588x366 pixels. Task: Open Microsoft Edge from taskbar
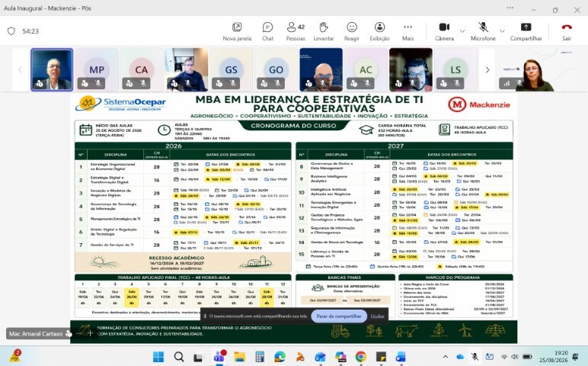280,356
